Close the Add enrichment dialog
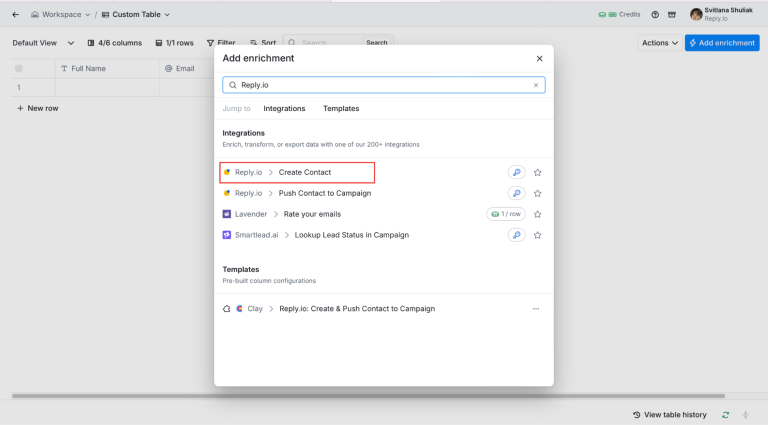 click(539, 58)
